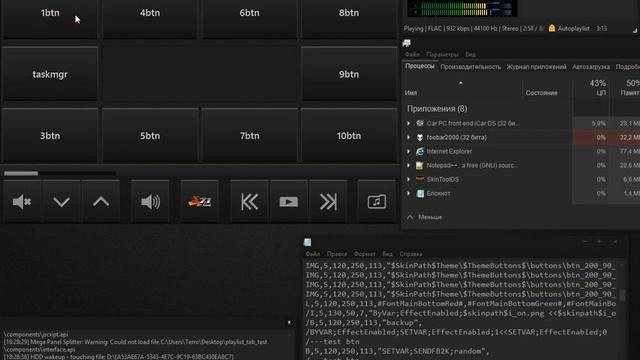This screenshot has height=360, width=640.
Task: Open Task Manager Файл menu
Action: [x=412, y=54]
